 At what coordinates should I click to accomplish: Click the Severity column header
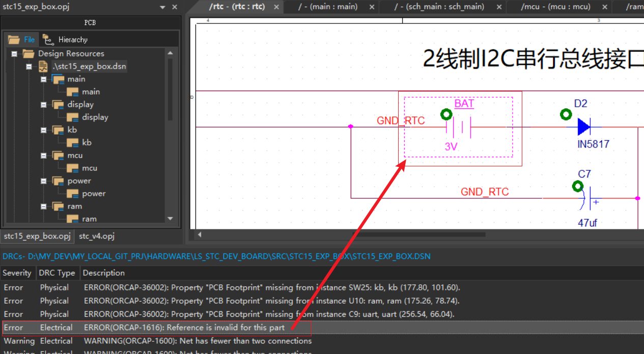pyautogui.click(x=17, y=273)
